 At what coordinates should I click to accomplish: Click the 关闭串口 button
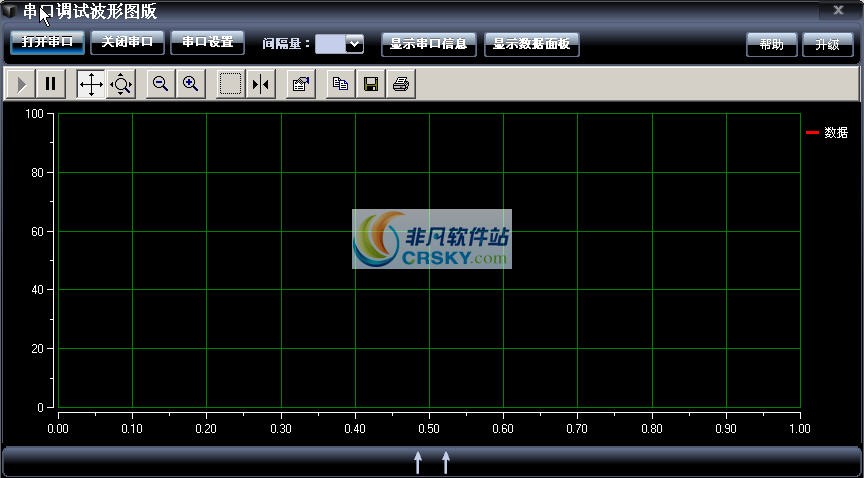pyautogui.click(x=127, y=42)
